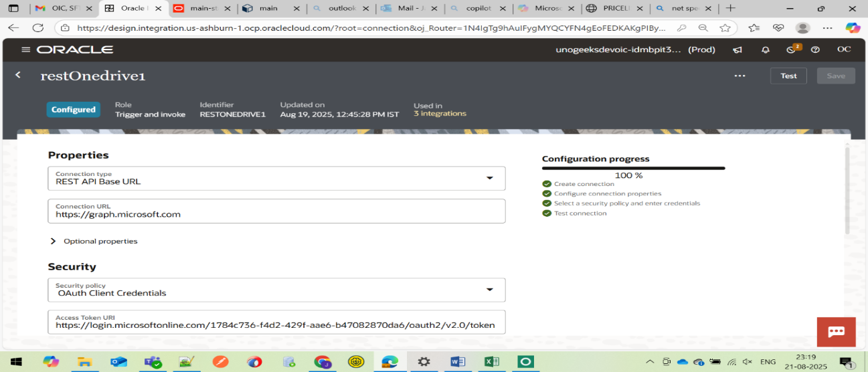This screenshot has width=868, height=372.
Task: Open the three-dot actions menu beside Test
Action: point(740,76)
